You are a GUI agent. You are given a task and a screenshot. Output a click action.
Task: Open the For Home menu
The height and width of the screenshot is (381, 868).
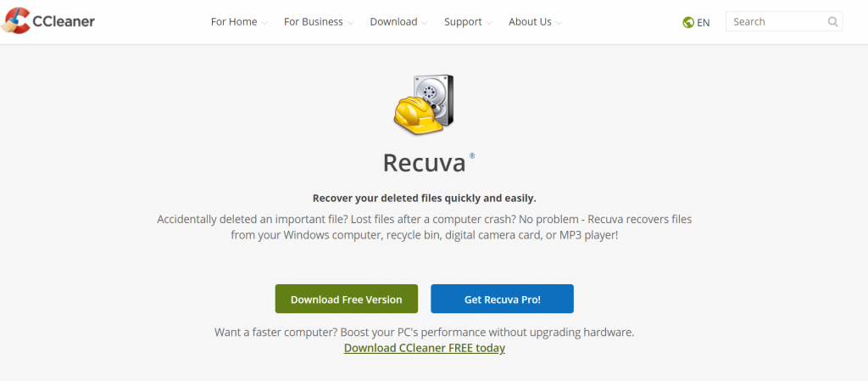click(239, 21)
